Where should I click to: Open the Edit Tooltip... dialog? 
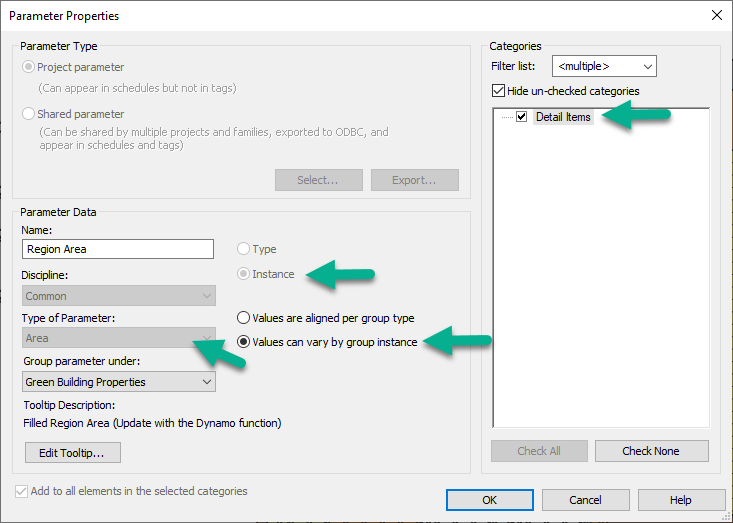pyautogui.click(x=73, y=452)
